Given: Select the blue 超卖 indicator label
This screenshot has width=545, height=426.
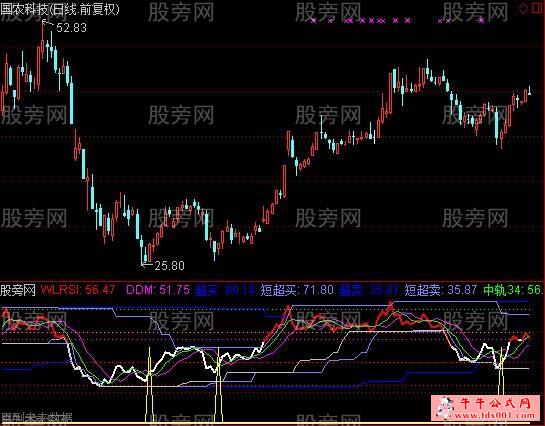Looking at the screenshot, I should coord(369,290).
